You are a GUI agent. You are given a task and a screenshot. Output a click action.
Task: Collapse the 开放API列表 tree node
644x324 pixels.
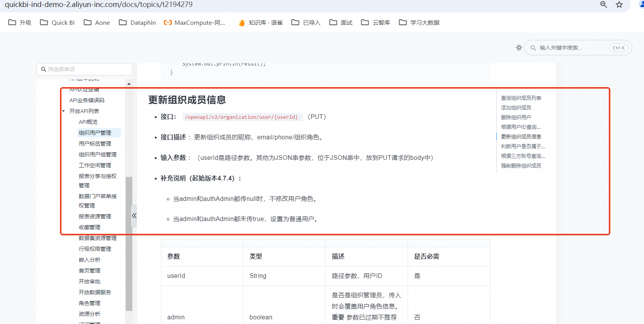pyautogui.click(x=63, y=111)
